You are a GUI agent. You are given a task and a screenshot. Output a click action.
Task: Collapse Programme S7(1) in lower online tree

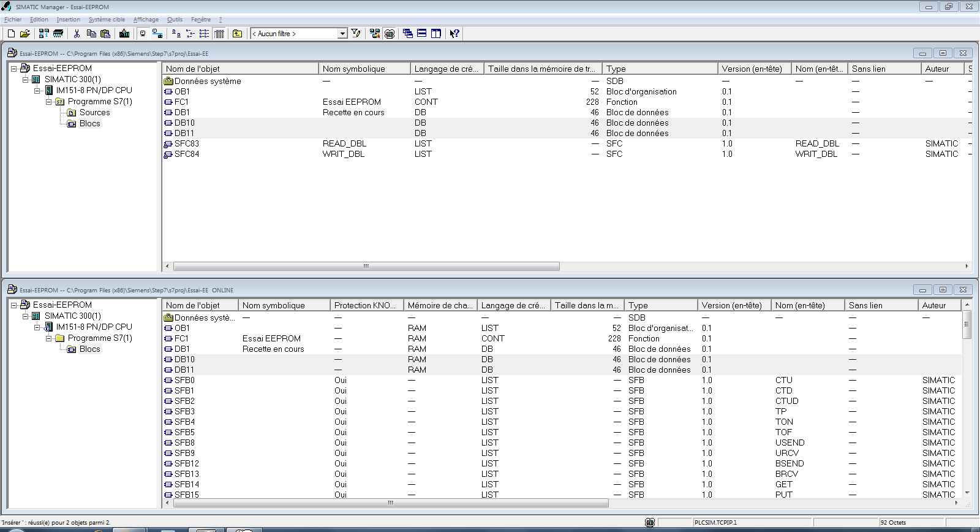49,338
